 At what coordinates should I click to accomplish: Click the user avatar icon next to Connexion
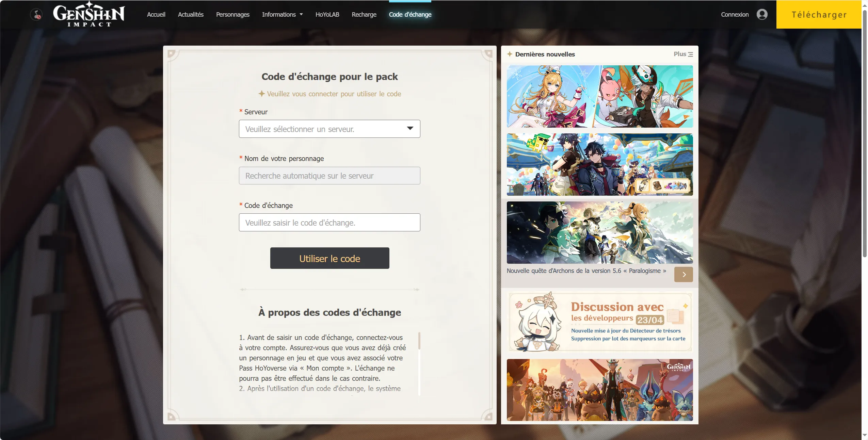[762, 14]
